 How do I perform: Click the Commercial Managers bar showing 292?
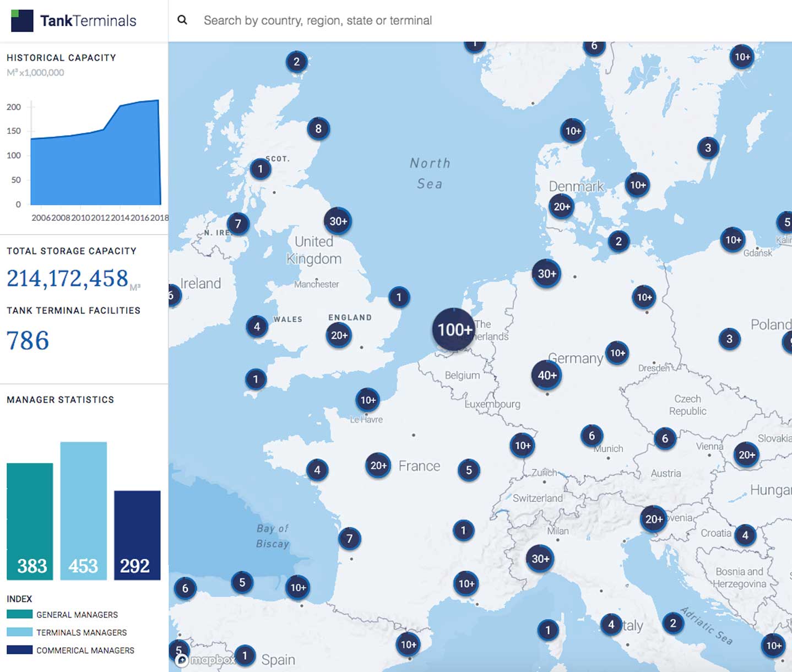click(x=137, y=535)
